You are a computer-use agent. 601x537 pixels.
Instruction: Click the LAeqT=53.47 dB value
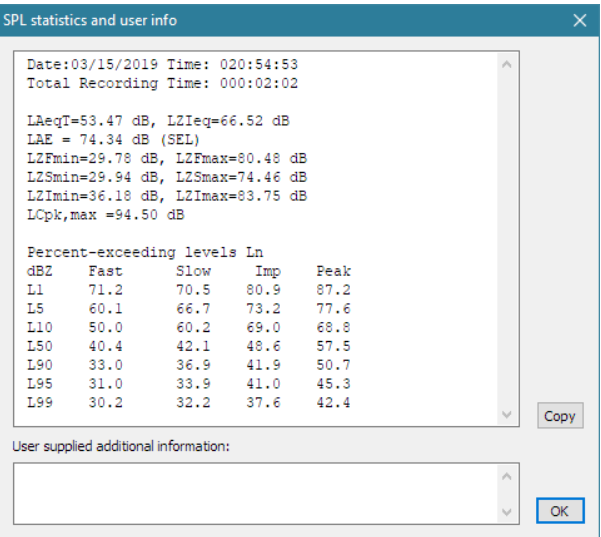pyautogui.click(x=88, y=121)
